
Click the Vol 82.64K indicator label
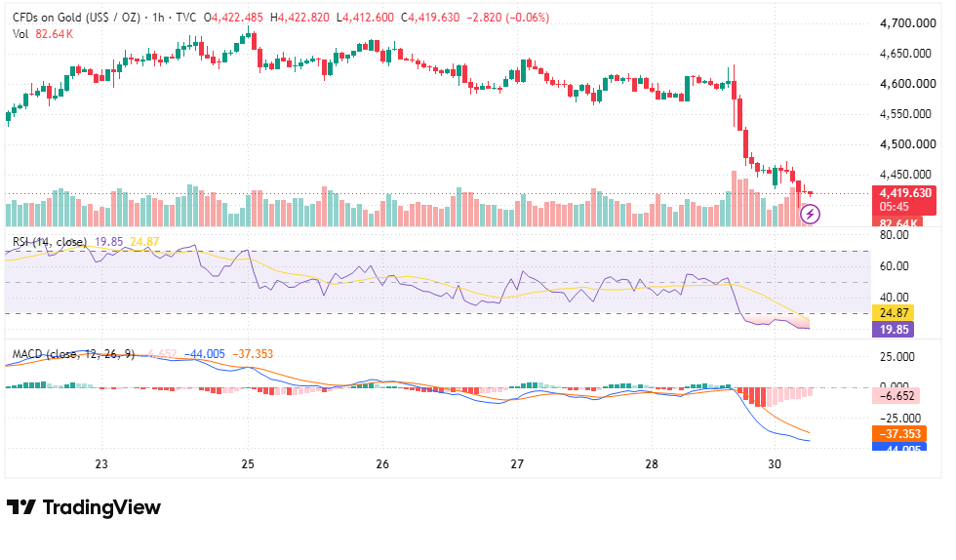(x=43, y=34)
